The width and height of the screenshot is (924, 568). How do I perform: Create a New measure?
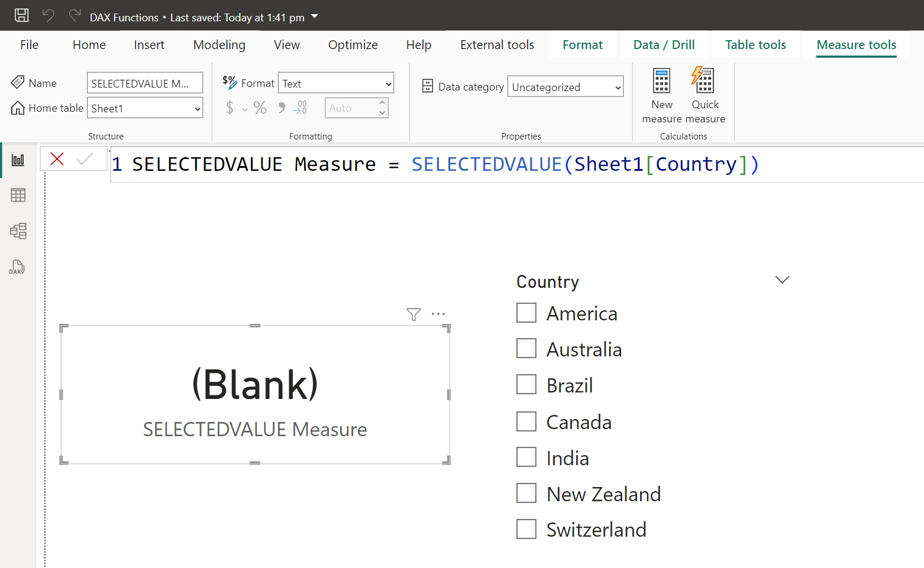(661, 95)
